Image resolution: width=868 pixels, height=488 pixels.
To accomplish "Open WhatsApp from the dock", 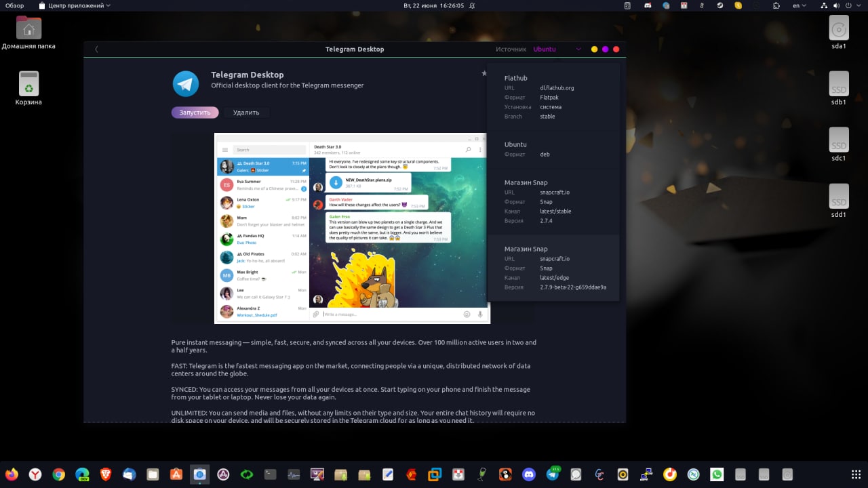I will click(x=717, y=474).
